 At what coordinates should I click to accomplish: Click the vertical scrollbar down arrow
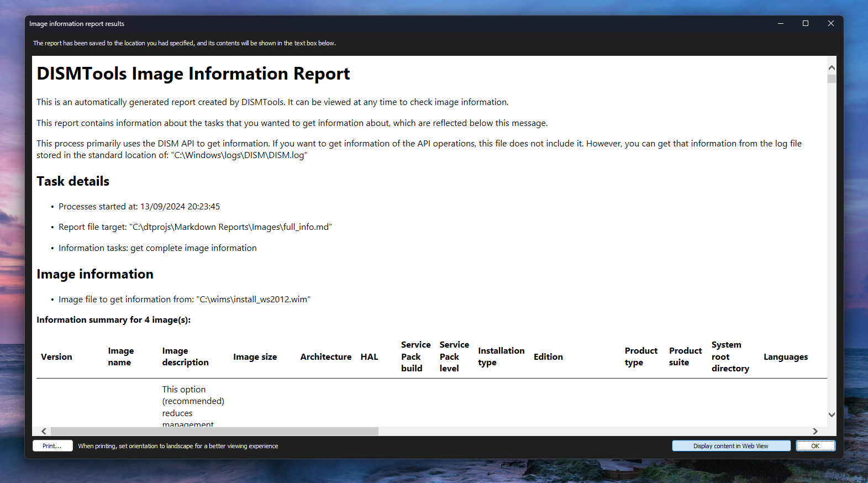pyautogui.click(x=832, y=414)
